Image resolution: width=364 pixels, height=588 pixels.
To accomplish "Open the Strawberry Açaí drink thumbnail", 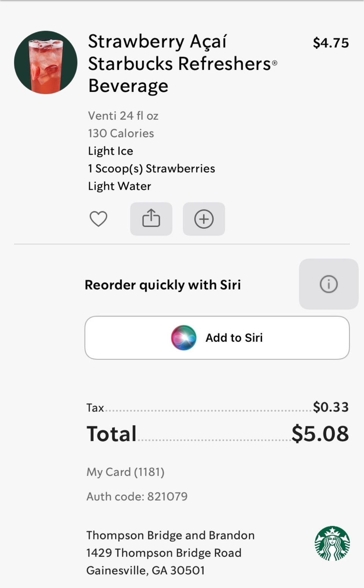I will point(46,62).
